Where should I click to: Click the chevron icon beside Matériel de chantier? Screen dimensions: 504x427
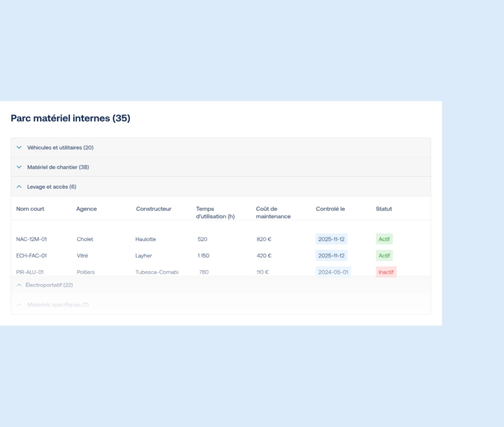coord(19,167)
